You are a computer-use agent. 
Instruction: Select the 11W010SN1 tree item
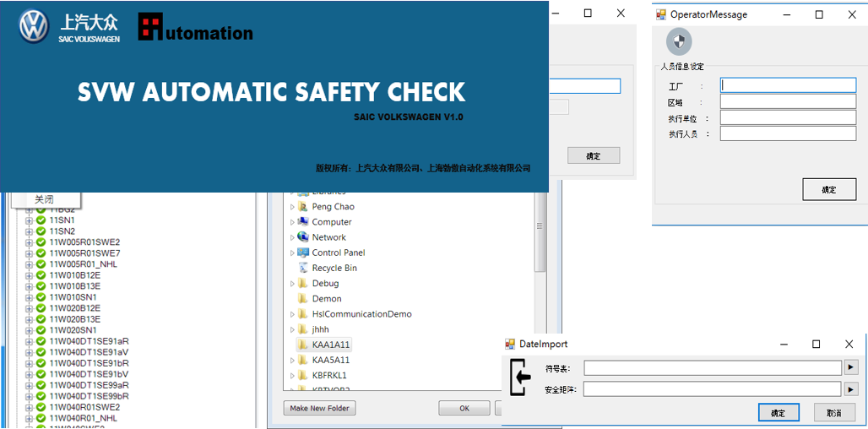(75, 297)
